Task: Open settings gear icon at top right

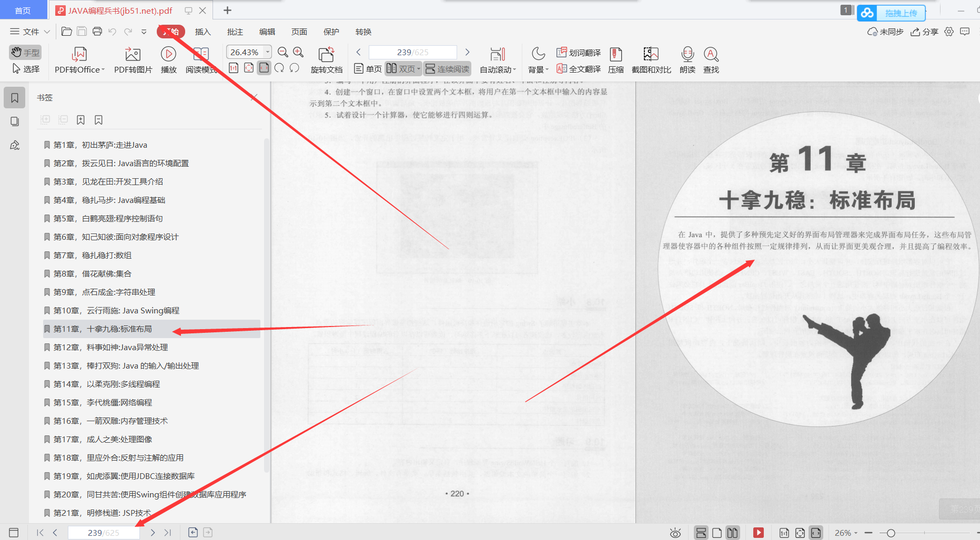Action: [x=949, y=32]
